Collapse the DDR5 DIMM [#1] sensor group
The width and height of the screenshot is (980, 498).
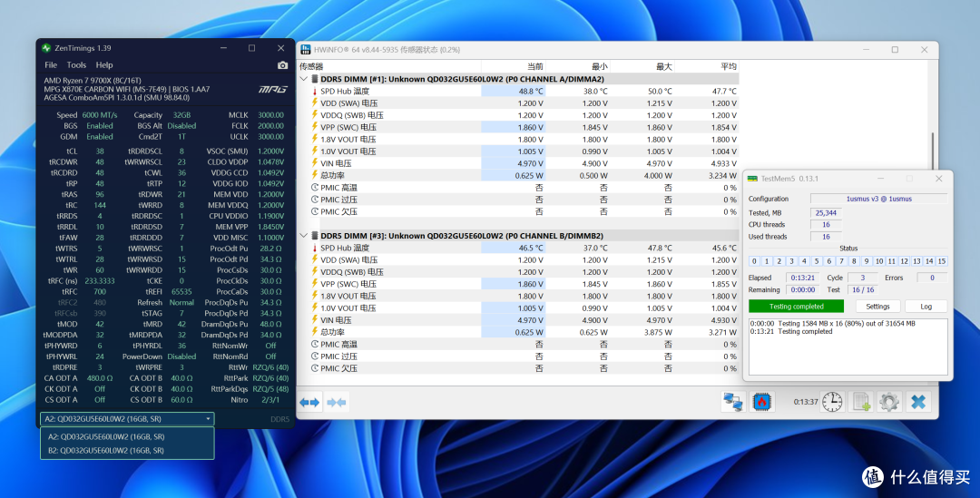pyautogui.click(x=304, y=79)
